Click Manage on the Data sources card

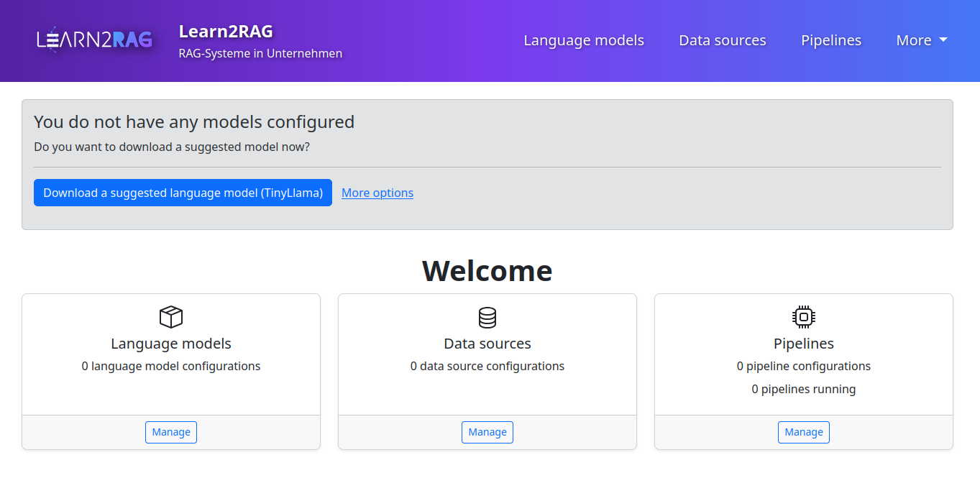(487, 432)
